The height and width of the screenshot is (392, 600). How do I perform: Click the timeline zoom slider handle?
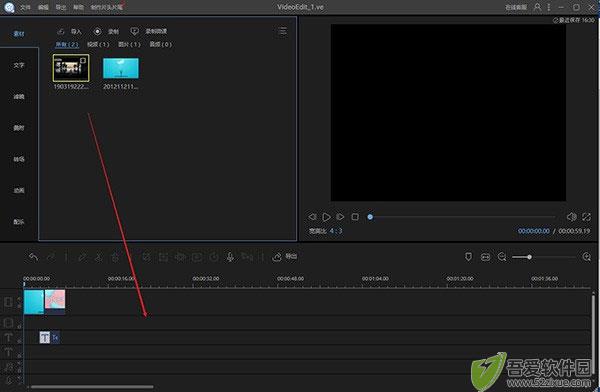click(x=529, y=256)
